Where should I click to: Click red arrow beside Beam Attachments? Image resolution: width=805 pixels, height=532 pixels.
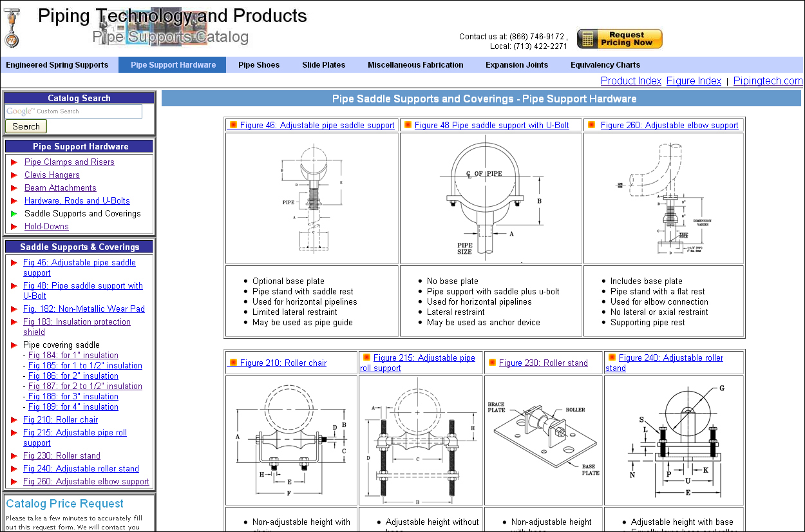14,188
